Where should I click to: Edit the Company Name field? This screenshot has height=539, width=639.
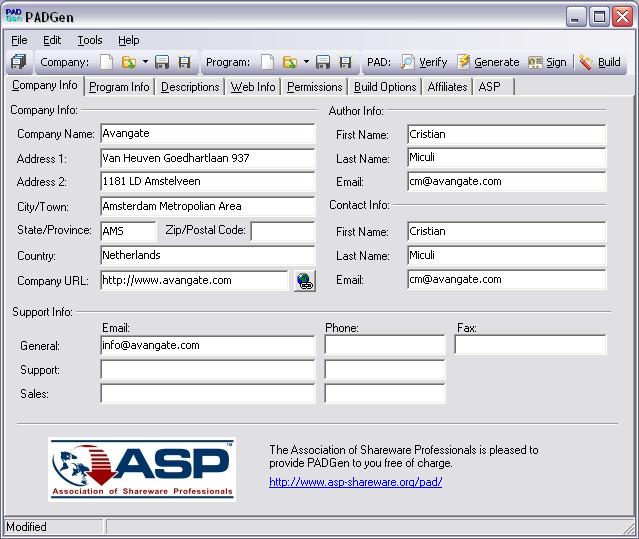click(x=207, y=134)
